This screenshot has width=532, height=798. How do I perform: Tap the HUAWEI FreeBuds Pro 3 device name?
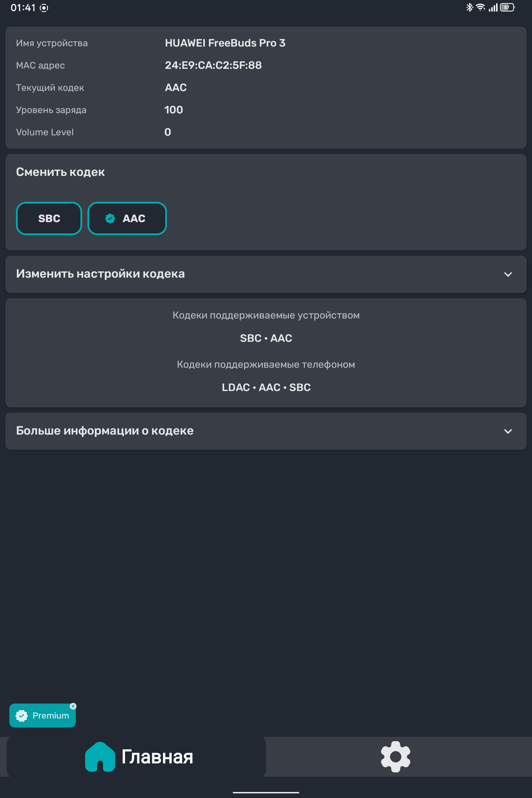225,43
